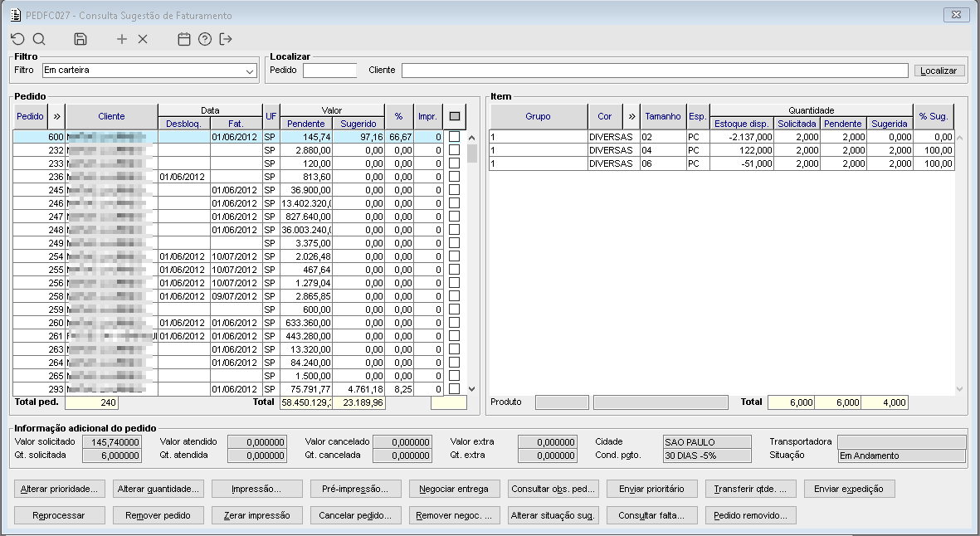This screenshot has height=536, width=980.
Task: Click the save floppy disk icon
Action: pyautogui.click(x=80, y=39)
